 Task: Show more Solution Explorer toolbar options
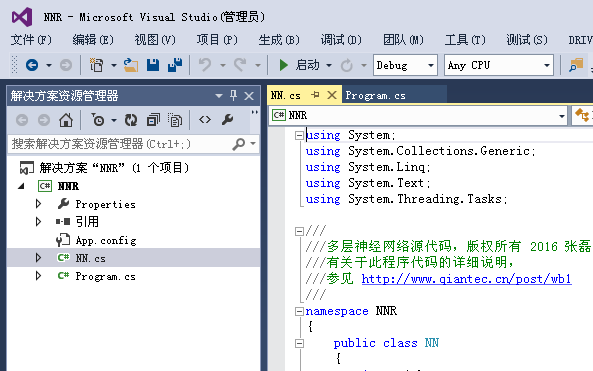click(x=255, y=112)
